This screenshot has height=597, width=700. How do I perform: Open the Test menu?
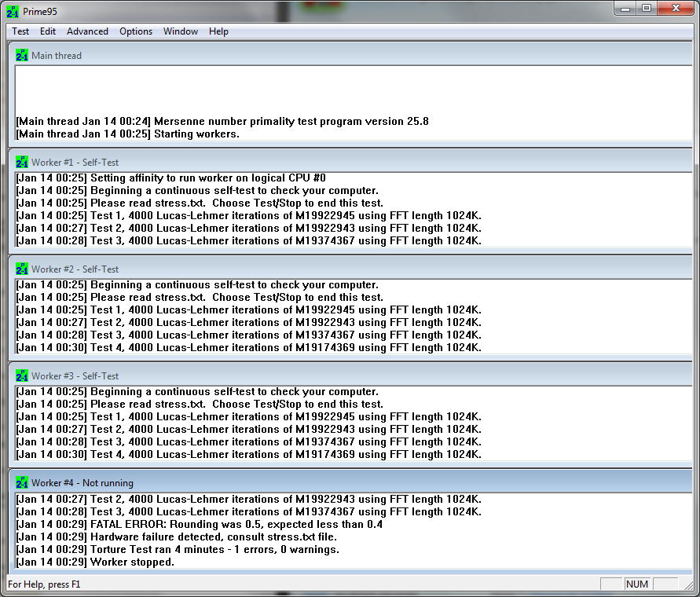click(20, 31)
